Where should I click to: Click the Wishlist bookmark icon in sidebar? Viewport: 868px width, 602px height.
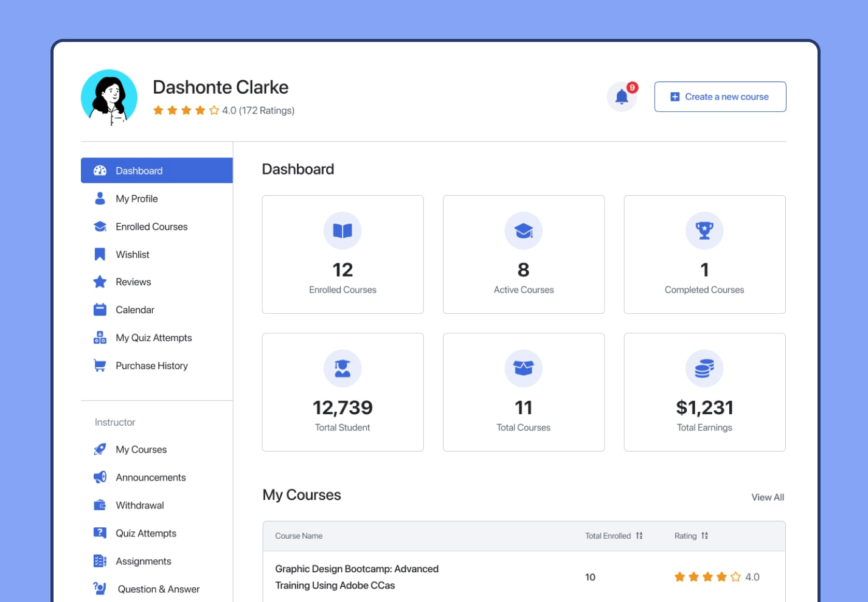[100, 254]
